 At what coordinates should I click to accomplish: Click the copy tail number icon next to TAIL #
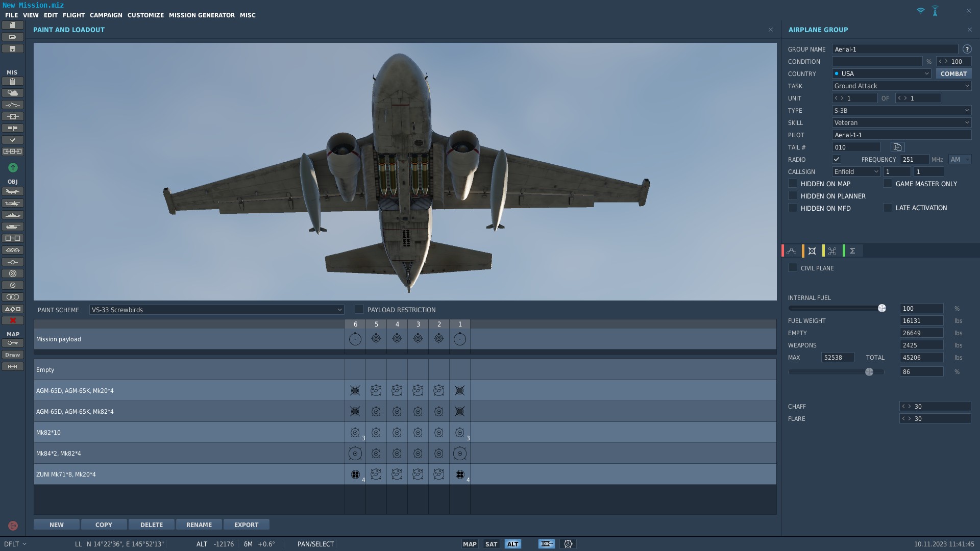pyautogui.click(x=897, y=147)
